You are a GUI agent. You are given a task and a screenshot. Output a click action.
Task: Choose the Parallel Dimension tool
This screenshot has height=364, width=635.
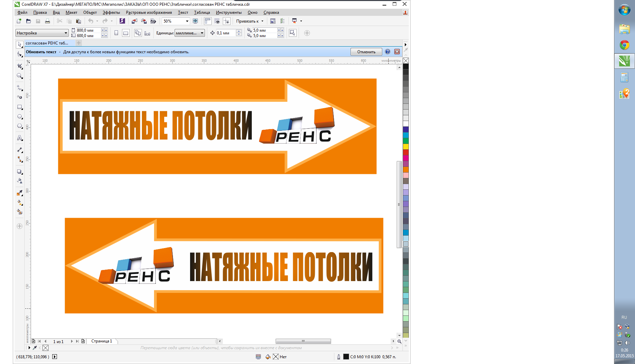click(20, 150)
